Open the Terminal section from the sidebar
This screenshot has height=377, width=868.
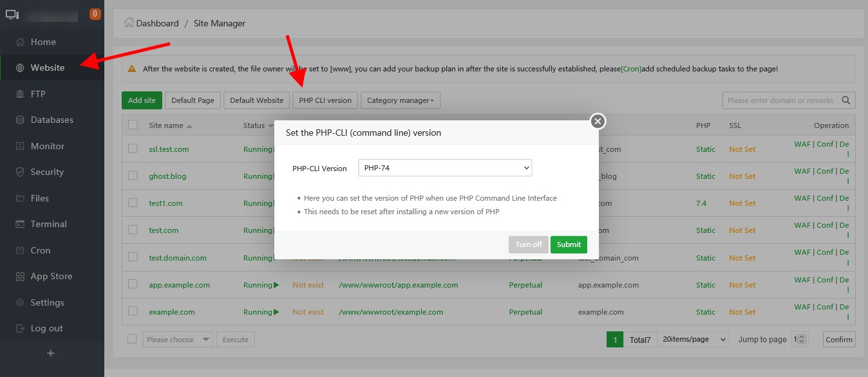[48, 224]
